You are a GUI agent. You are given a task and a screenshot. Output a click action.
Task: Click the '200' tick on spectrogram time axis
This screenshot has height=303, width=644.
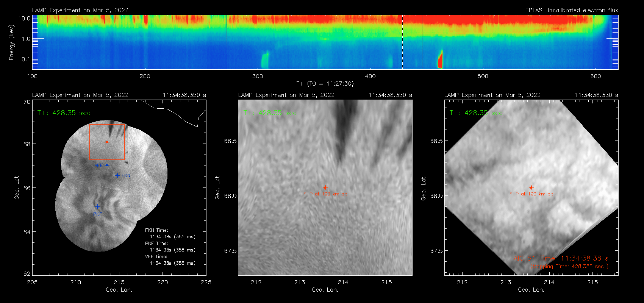click(x=145, y=76)
